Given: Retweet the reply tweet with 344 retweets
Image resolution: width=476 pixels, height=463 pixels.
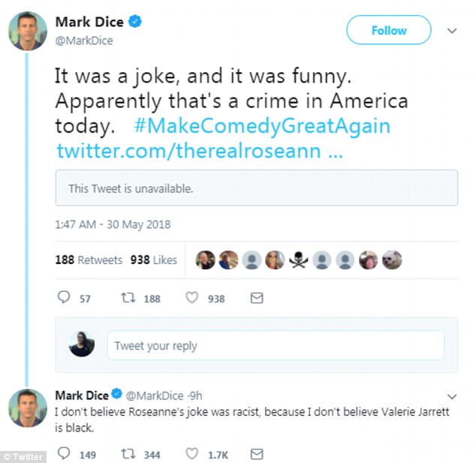Looking at the screenshot, I should pos(128,453).
